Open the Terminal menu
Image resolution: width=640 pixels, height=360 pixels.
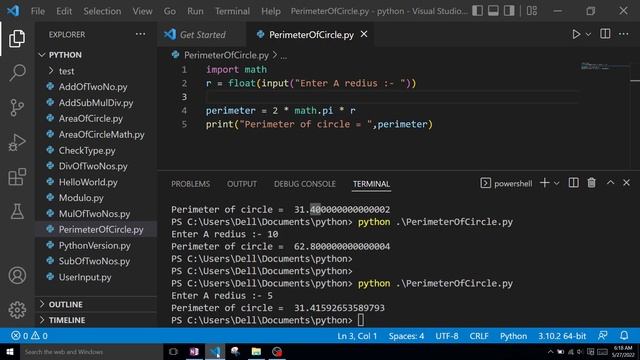click(x=232, y=11)
